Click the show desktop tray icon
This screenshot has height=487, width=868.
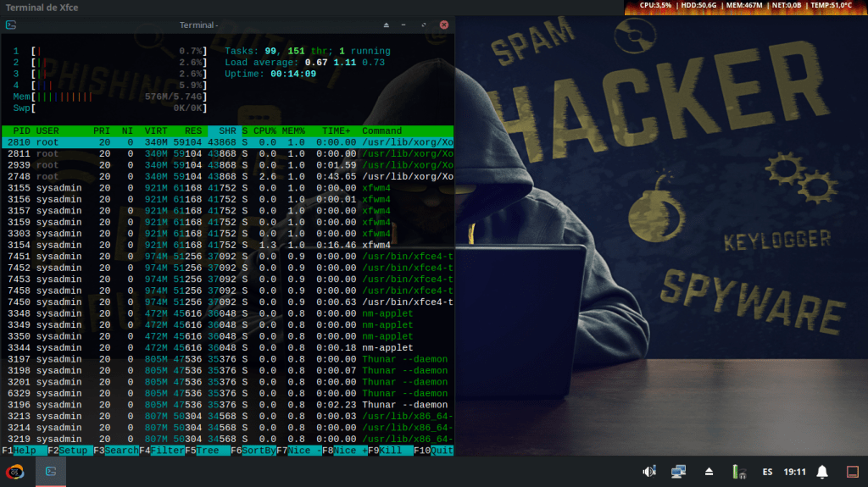coord(853,472)
